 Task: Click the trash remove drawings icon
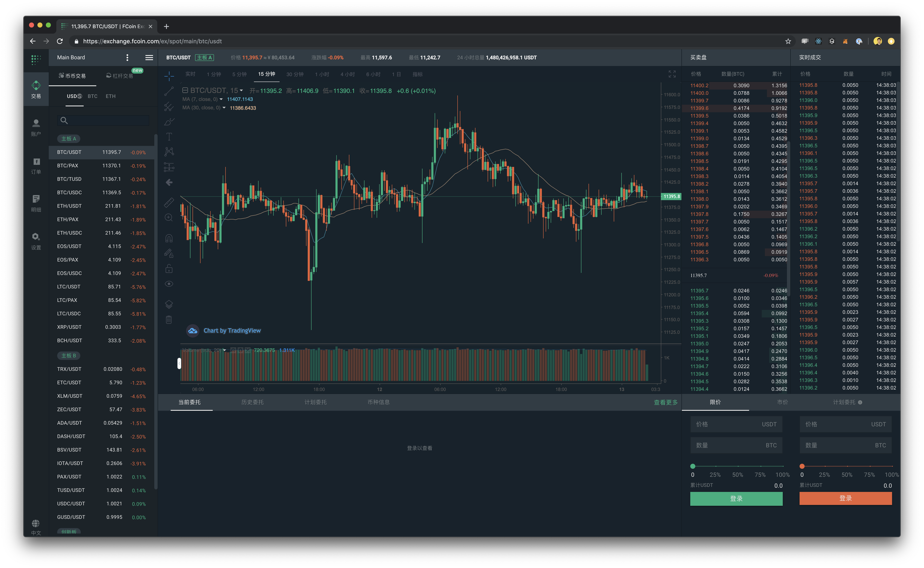coord(169,320)
